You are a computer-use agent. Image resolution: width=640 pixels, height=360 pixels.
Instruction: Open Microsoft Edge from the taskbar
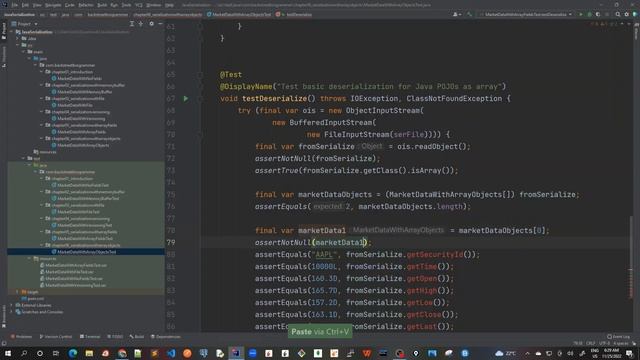(73, 353)
